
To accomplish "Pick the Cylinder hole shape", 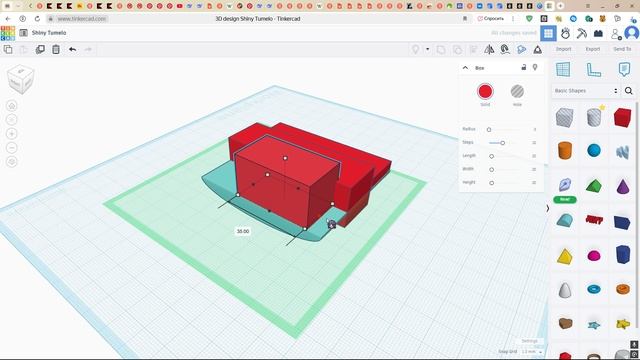I will click(x=594, y=118).
